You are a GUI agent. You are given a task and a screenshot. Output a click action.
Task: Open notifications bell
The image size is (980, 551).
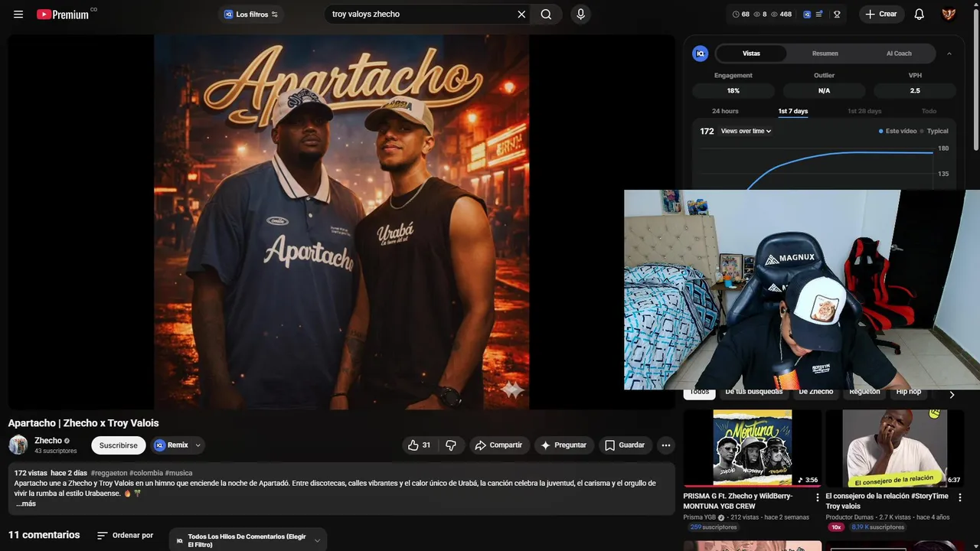(x=920, y=14)
